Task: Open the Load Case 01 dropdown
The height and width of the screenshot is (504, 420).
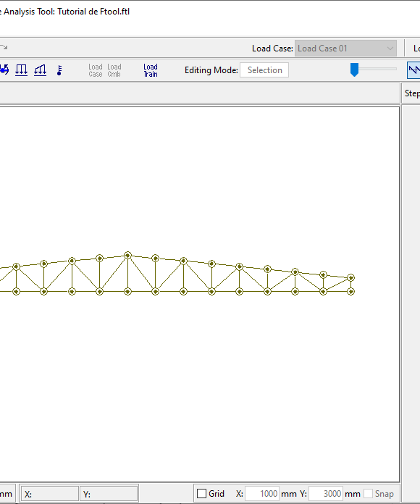Action: click(345, 49)
